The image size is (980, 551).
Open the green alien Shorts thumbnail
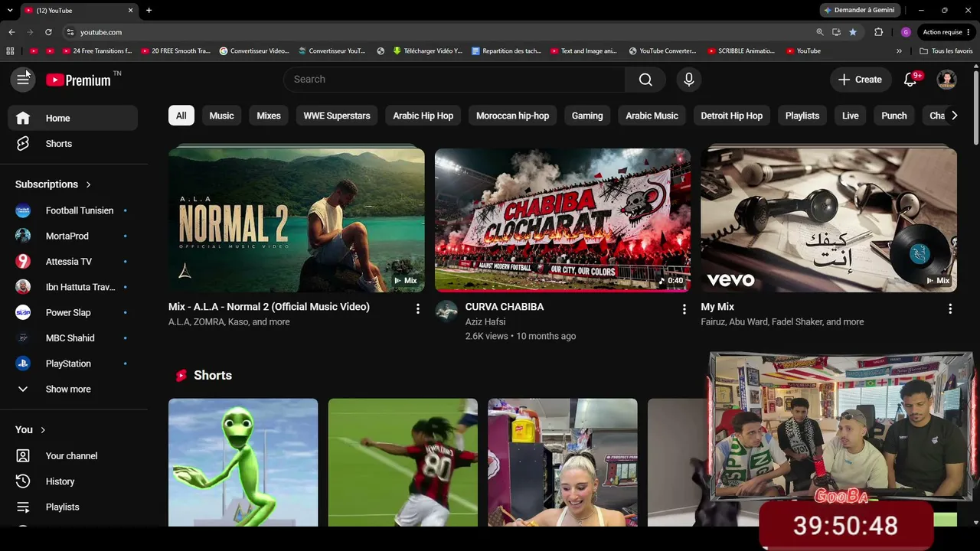coord(243,462)
